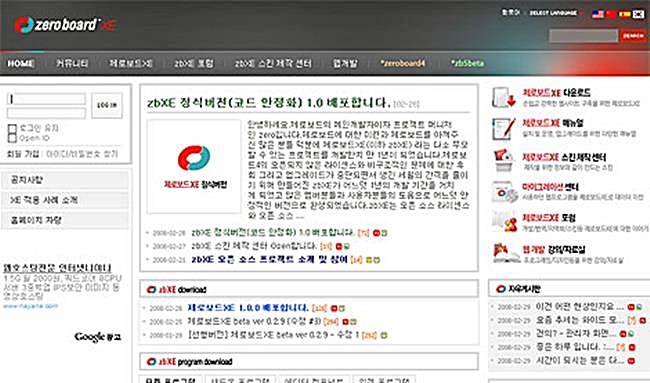Open the 제로보드XE 포럼 text link

549,217
